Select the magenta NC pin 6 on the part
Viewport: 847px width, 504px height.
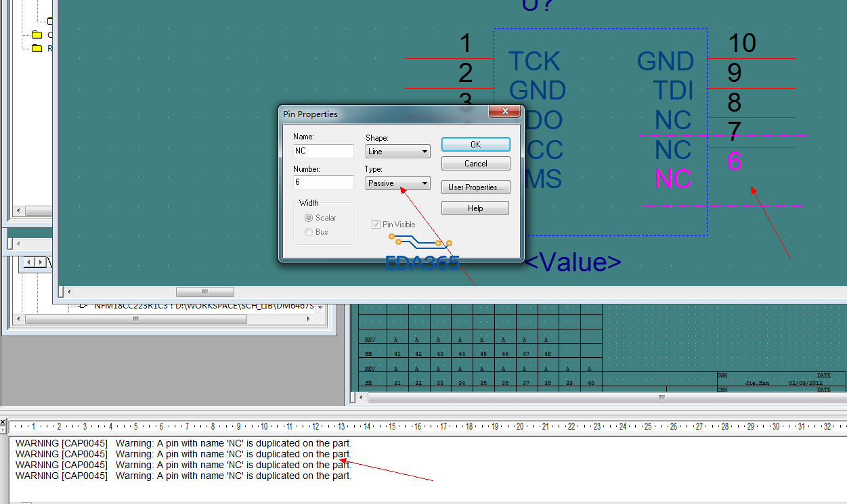(674, 179)
